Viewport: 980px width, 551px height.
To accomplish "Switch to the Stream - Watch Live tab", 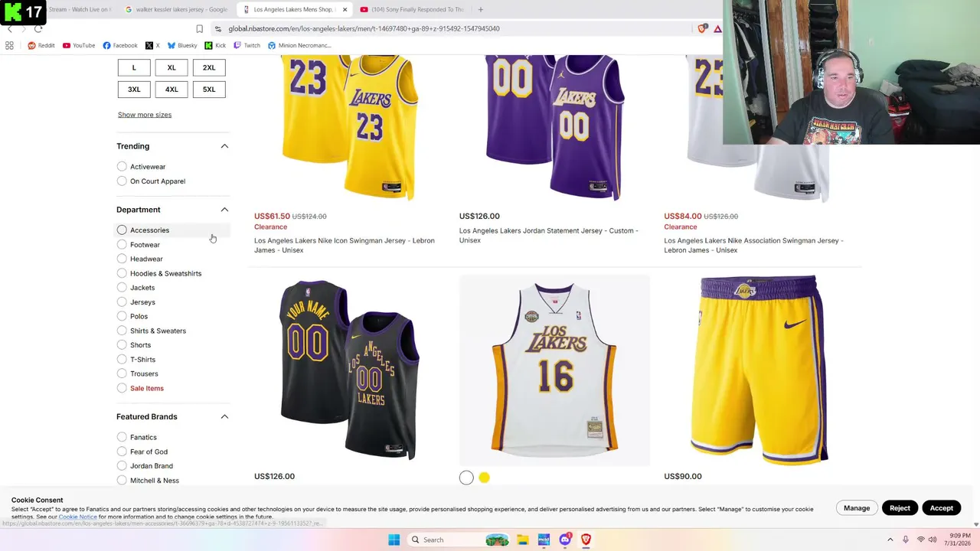I will 80,9.
